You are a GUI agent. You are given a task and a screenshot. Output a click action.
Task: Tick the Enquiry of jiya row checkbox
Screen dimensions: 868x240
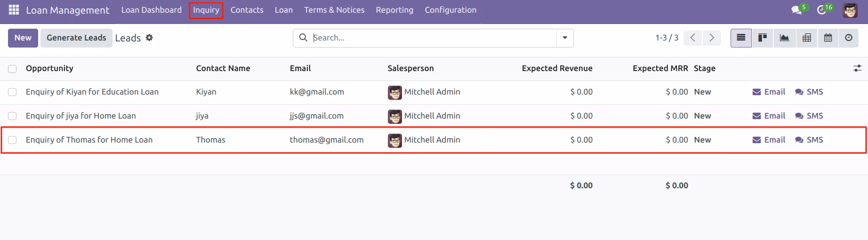[x=12, y=116]
